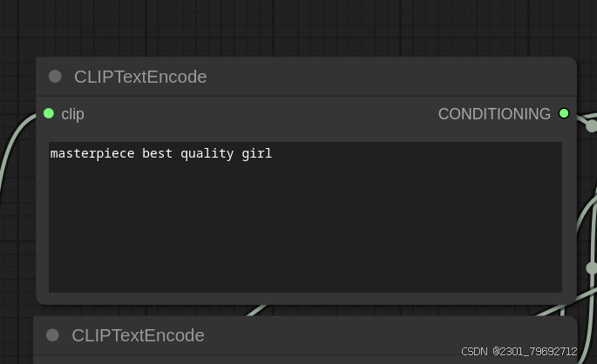Click the 'masterpiece best quality girl' text
The width and height of the screenshot is (597, 364).
(161, 153)
